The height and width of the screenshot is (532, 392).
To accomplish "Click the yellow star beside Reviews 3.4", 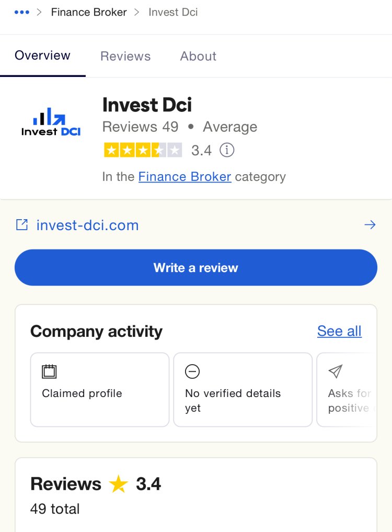I will (118, 484).
